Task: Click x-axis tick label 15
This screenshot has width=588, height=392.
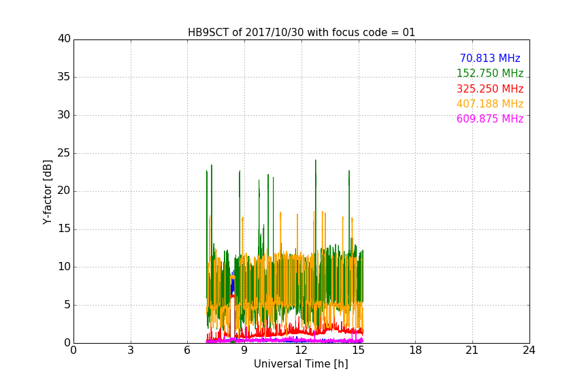Action: click(x=359, y=350)
